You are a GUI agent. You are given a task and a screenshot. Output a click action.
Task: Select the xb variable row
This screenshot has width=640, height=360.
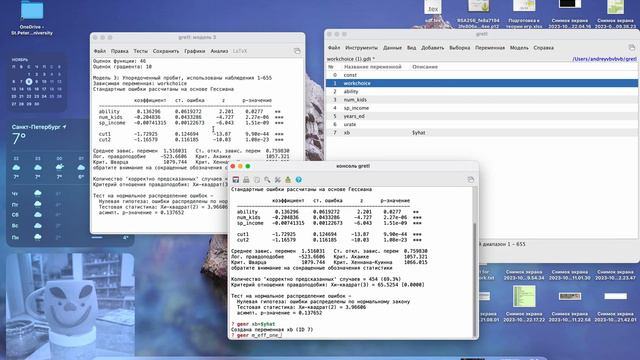click(482, 133)
